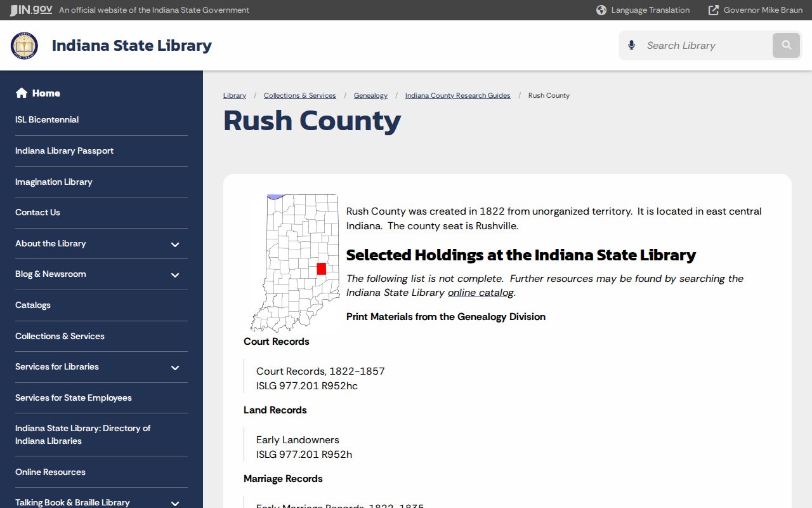Image resolution: width=812 pixels, height=508 pixels.
Task: Select Imagination Library in sidebar
Action: click(54, 182)
